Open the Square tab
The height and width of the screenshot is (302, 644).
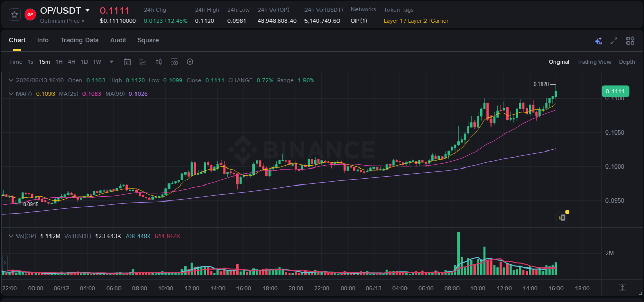(x=148, y=40)
